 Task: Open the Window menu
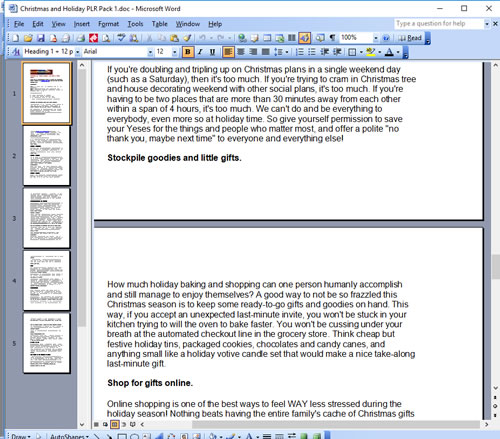pos(188,24)
